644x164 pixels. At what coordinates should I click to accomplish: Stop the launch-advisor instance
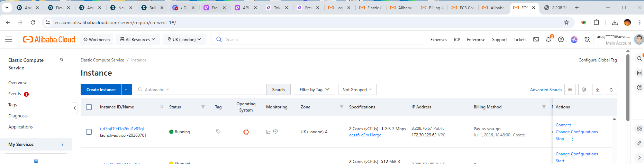tap(560, 139)
